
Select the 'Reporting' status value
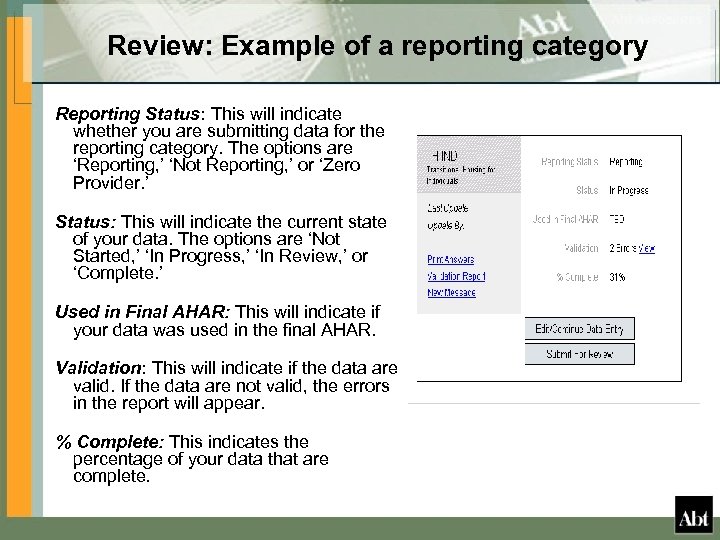[625, 162]
